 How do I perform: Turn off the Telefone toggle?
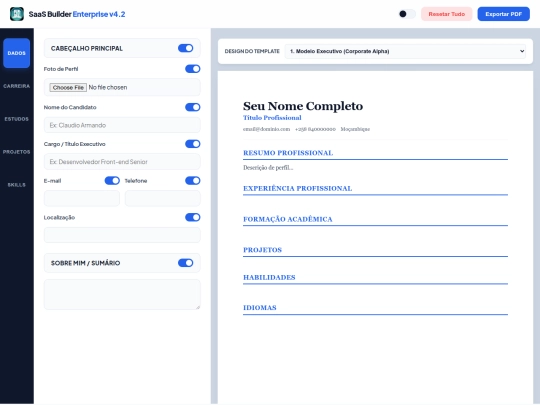point(193,180)
